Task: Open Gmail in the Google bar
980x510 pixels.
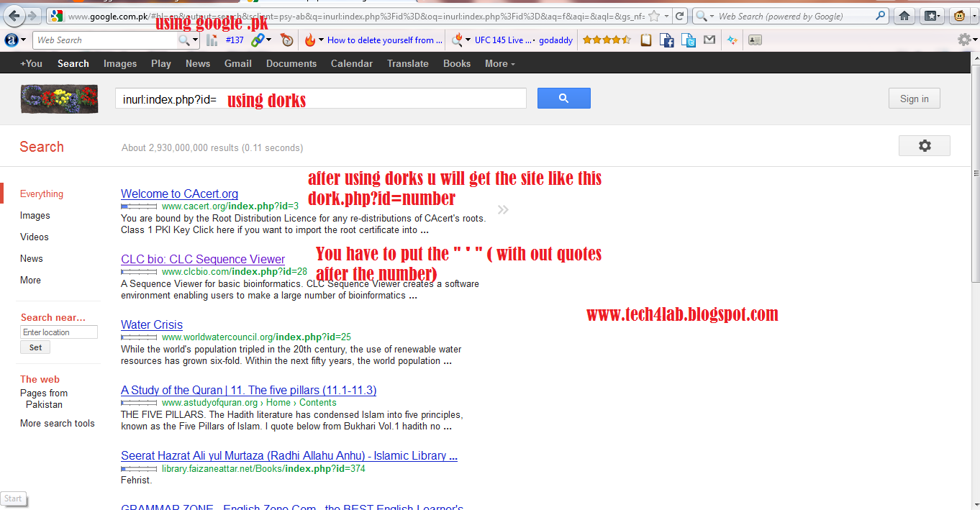Action: [238, 63]
